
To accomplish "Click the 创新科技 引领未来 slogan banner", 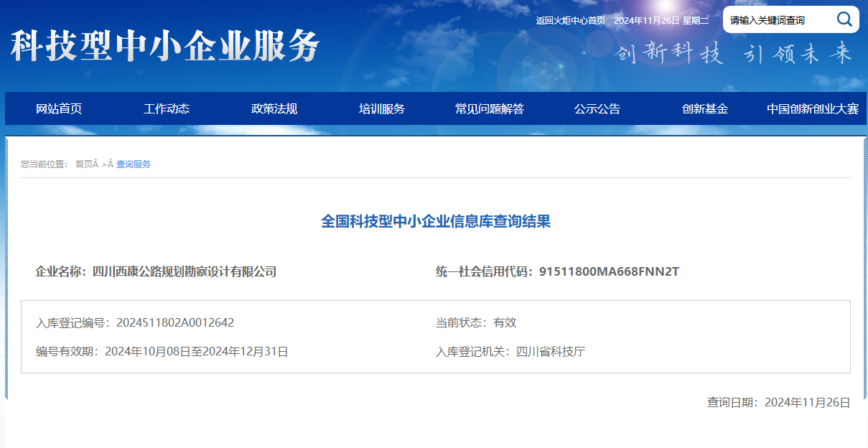I will pos(734,54).
